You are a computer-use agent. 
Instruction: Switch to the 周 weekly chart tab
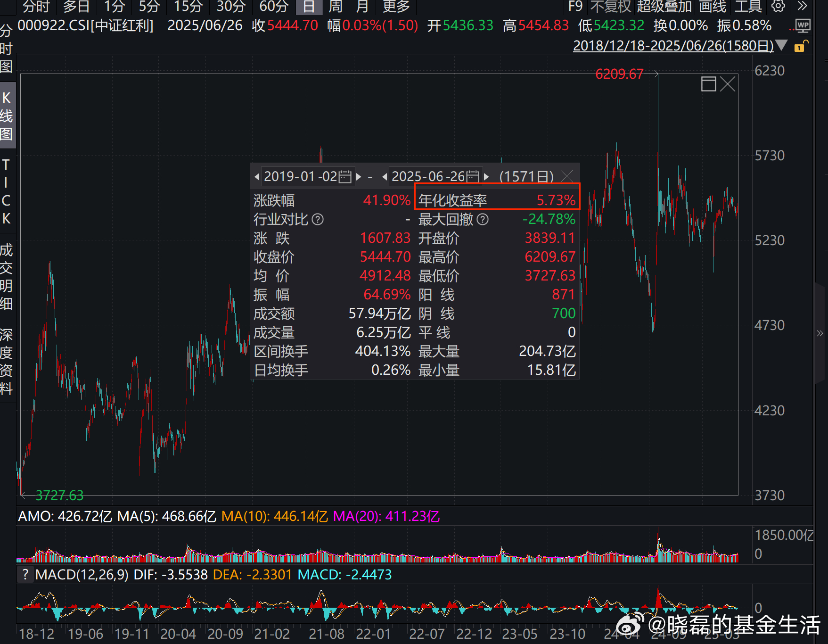[335, 7]
